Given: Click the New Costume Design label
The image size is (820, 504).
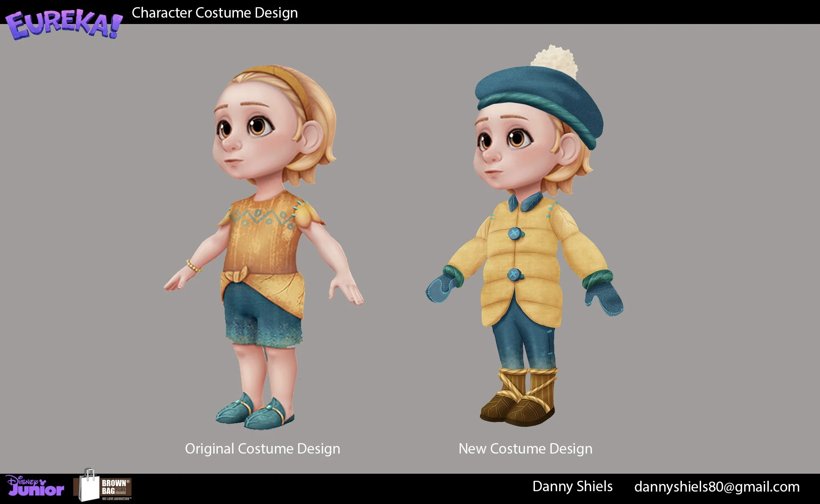Looking at the screenshot, I should pyautogui.click(x=525, y=449).
